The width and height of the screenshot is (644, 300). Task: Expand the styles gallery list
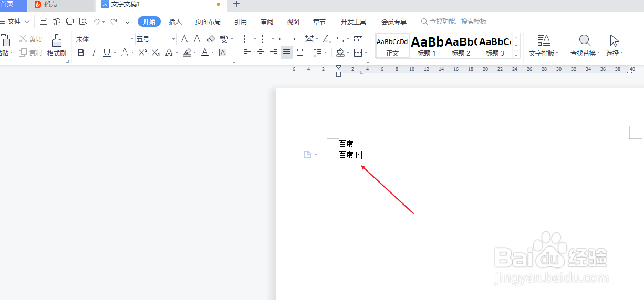[516, 55]
